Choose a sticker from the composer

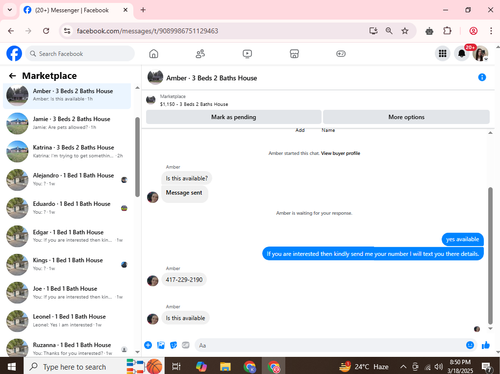coord(173,345)
